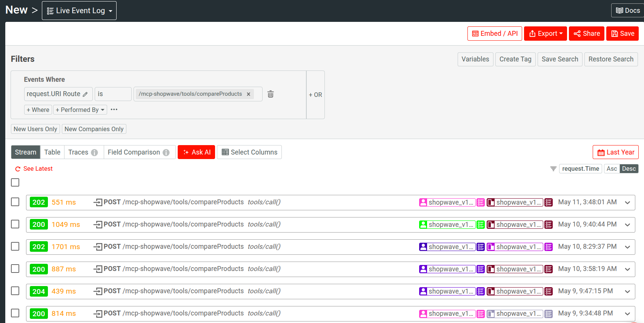Image resolution: width=644 pixels, height=323 pixels.
Task: Click the request arrow icon in 551 ms row
Action: coord(98,202)
